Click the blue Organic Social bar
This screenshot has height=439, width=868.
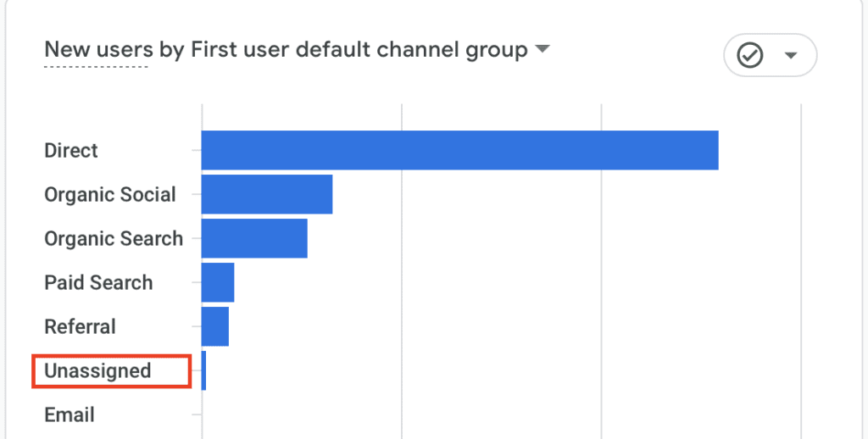267,194
